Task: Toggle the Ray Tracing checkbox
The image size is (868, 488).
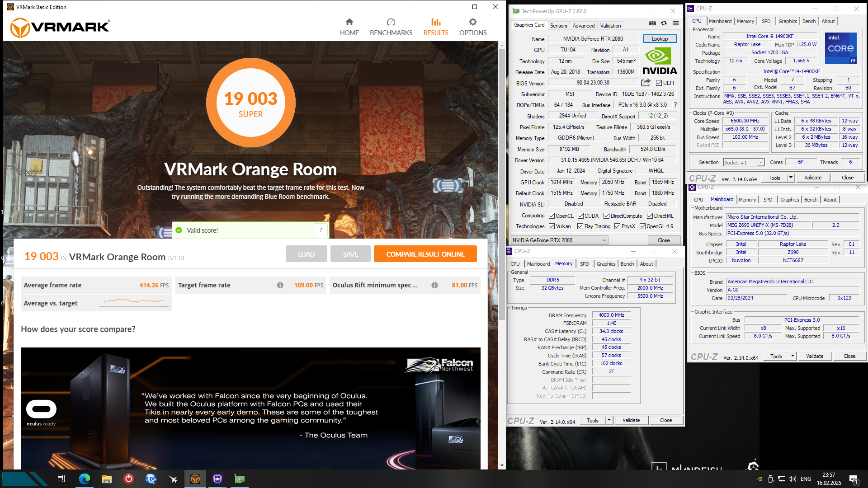Action: tap(580, 226)
